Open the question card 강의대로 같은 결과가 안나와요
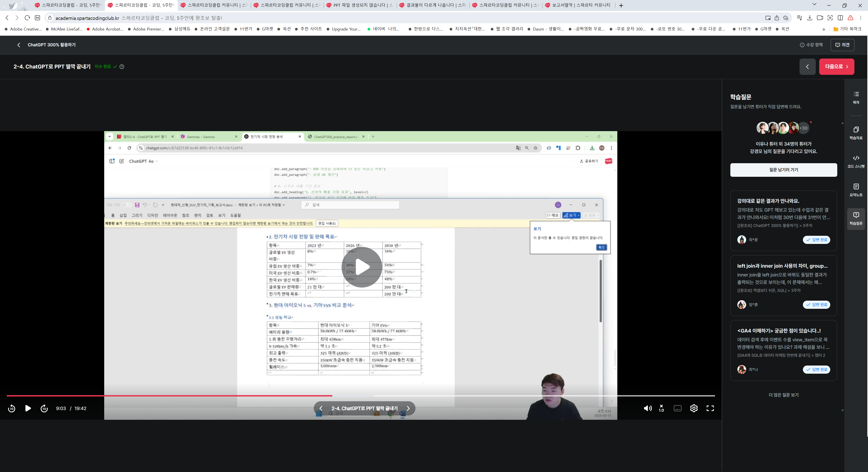 (x=783, y=221)
